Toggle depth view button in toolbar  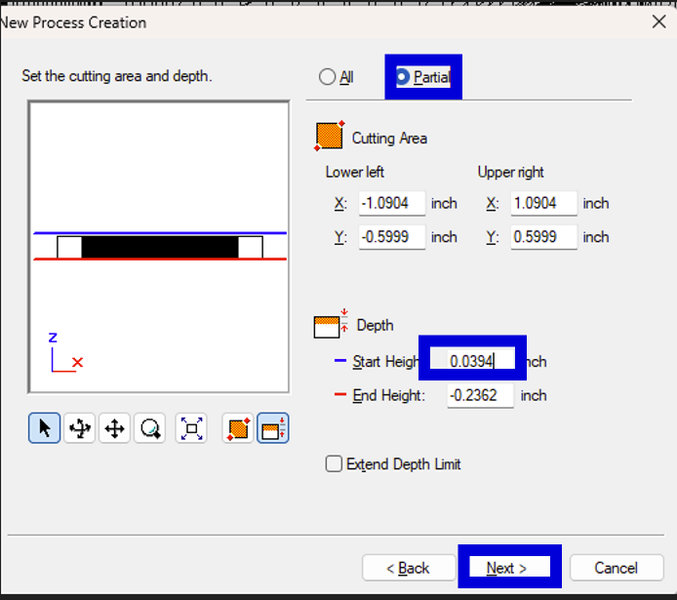click(x=273, y=428)
